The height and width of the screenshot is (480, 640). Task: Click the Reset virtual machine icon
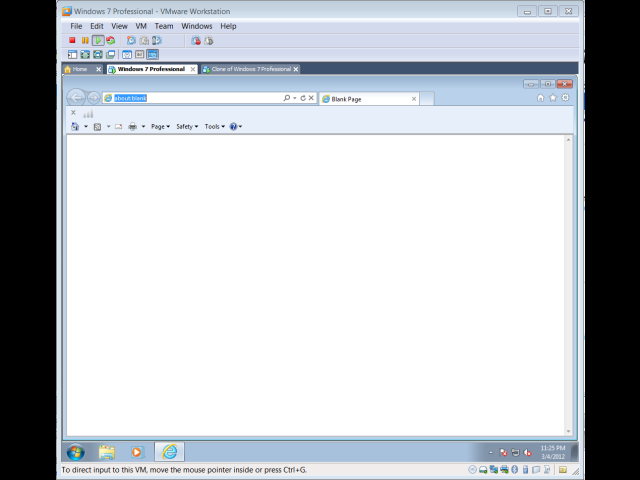click(x=110, y=41)
